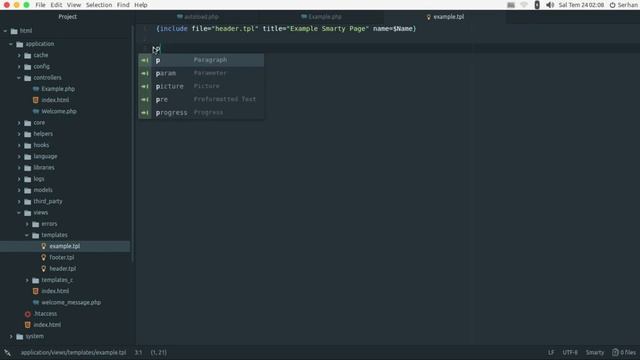The height and width of the screenshot is (360, 640).
Task: Open the View menu
Action: 74,5
